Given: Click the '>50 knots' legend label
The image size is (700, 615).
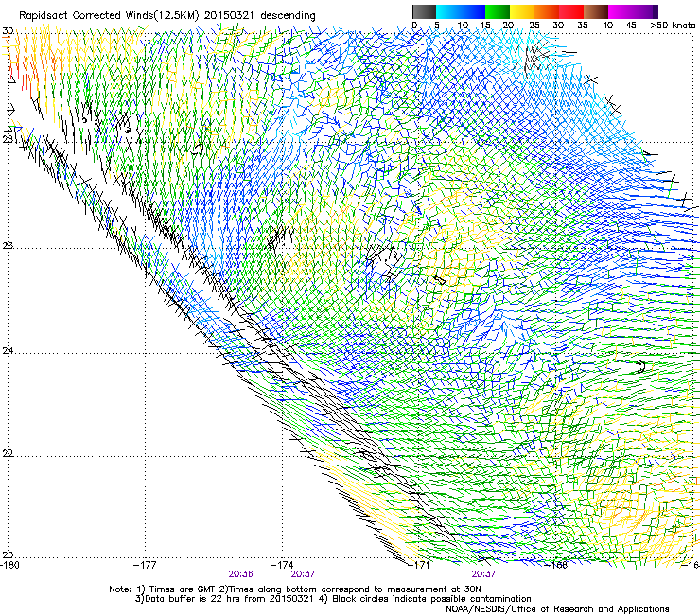Looking at the screenshot, I should click(x=673, y=26).
